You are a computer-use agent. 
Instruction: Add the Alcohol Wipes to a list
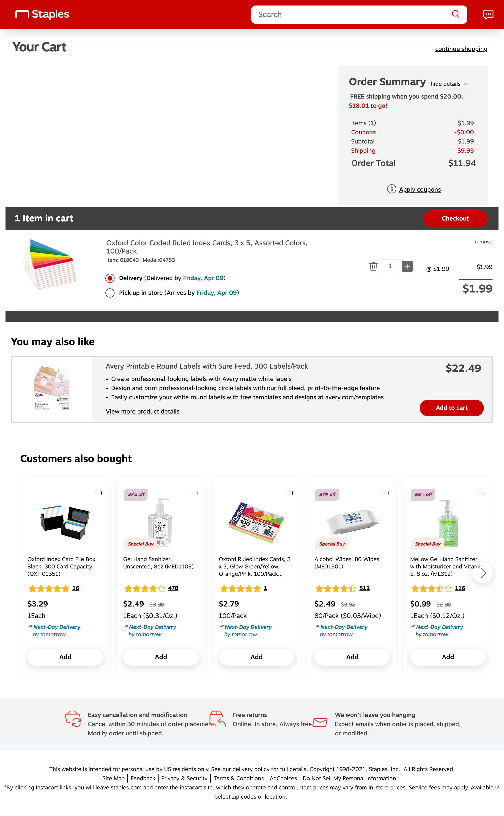click(x=386, y=491)
